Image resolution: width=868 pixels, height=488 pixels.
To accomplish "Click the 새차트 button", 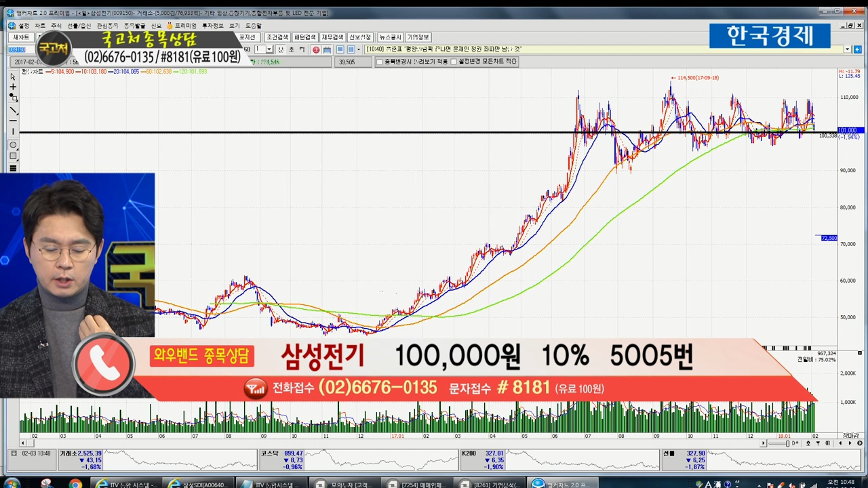I will click(21, 37).
